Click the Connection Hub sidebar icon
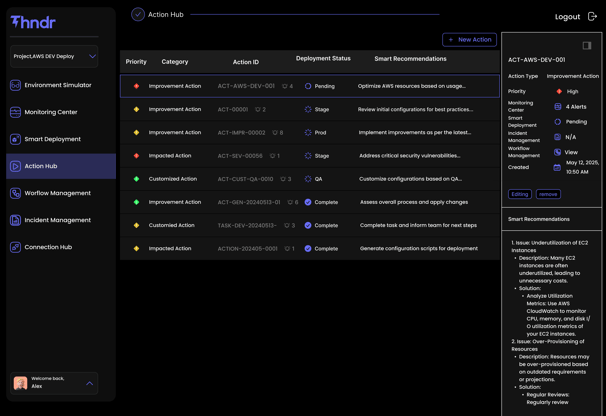Image resolution: width=606 pixels, height=416 pixels. [x=15, y=247]
